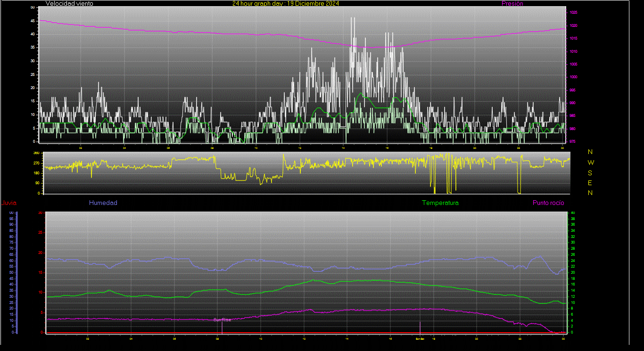Viewport: 644px width, 351px height.
Task: Click the '270' wind direction axis value
Action: 36,163
